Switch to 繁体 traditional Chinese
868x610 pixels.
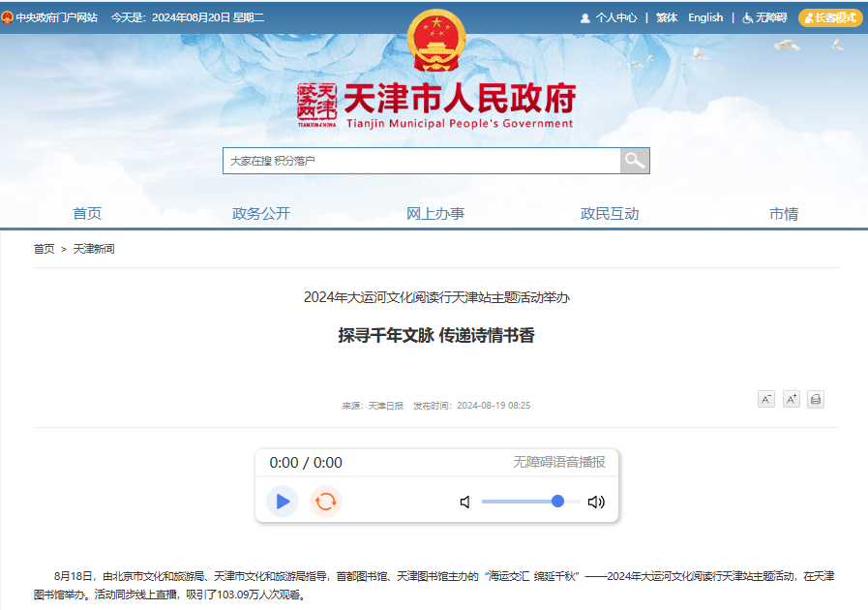667,17
